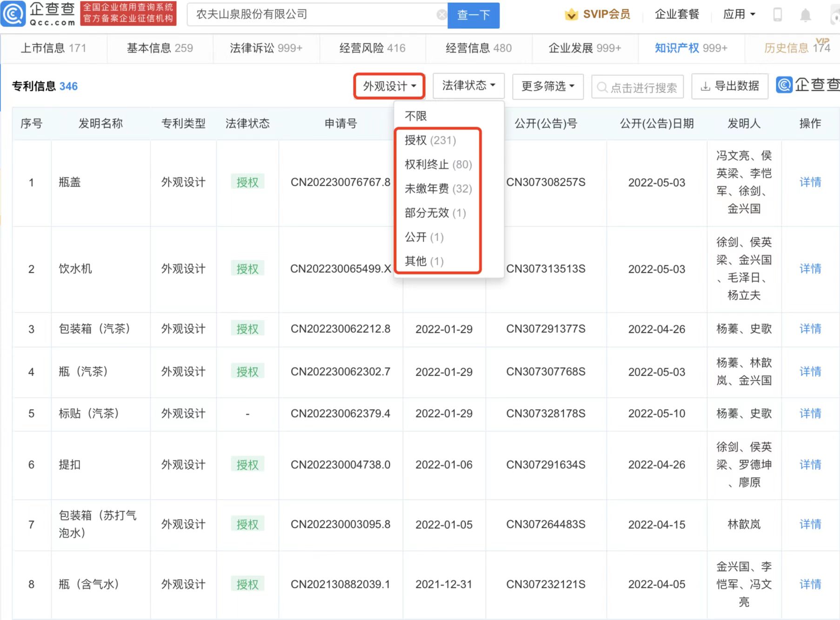Click patent name 瓶盖

coord(70,182)
